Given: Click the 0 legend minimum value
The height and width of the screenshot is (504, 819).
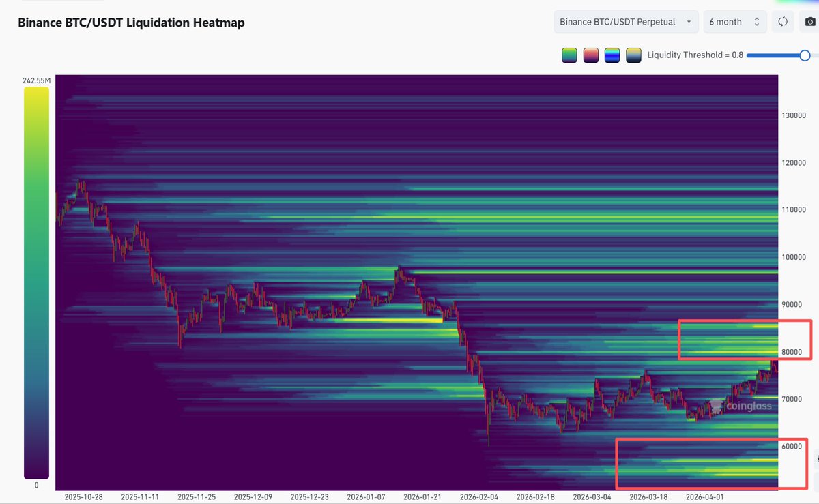Looking at the screenshot, I should pos(36,485).
